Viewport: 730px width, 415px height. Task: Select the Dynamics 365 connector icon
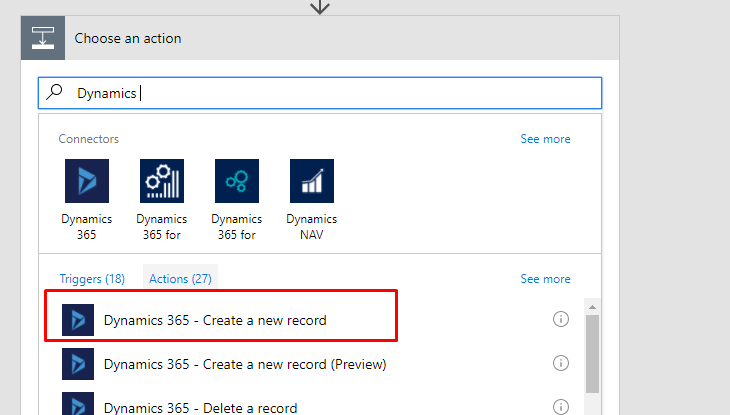87,181
